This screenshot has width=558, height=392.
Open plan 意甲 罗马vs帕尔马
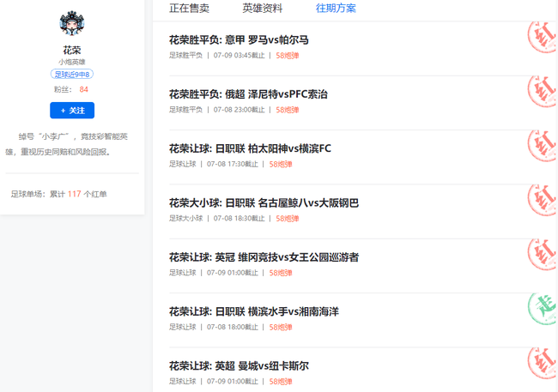[239, 39]
